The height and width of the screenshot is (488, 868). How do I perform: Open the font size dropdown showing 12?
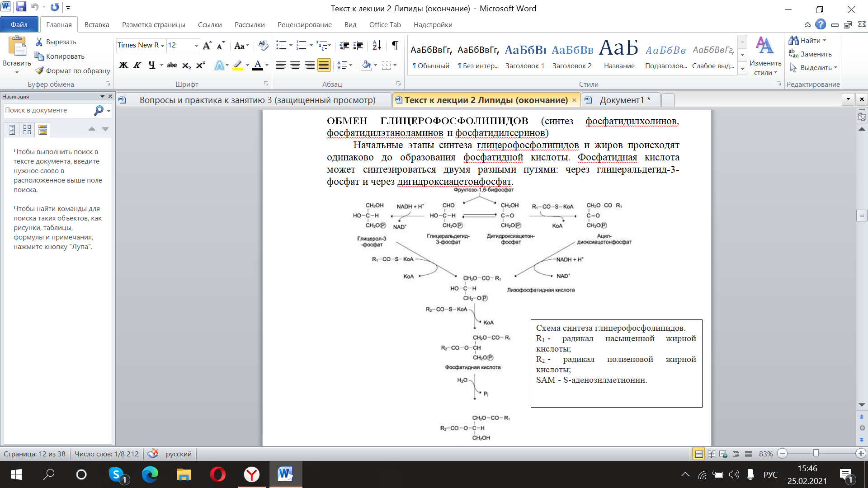pos(196,45)
